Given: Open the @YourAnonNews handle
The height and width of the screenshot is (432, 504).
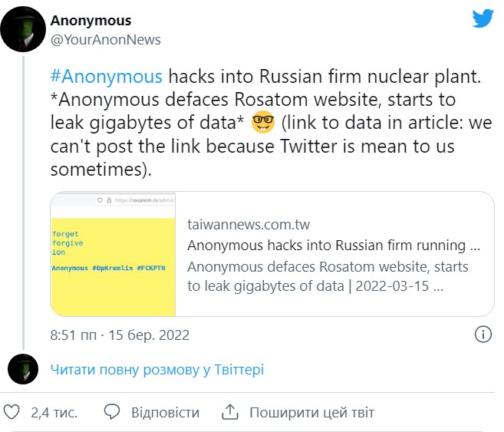Looking at the screenshot, I should coord(105,39).
